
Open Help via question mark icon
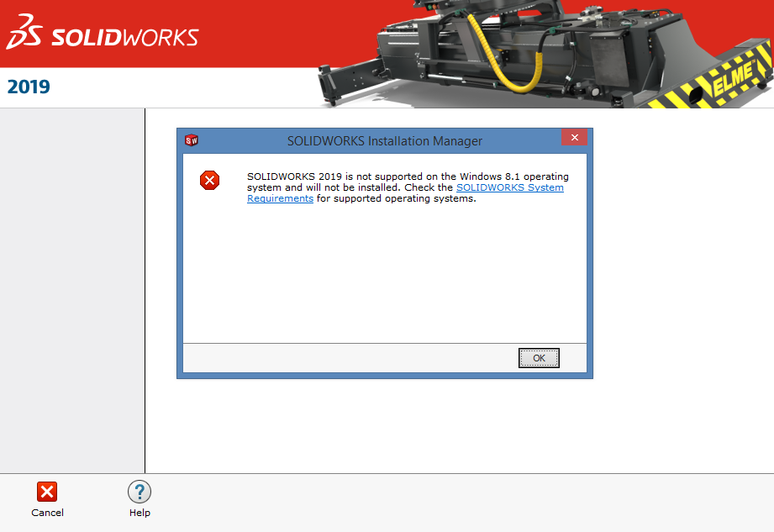point(140,492)
